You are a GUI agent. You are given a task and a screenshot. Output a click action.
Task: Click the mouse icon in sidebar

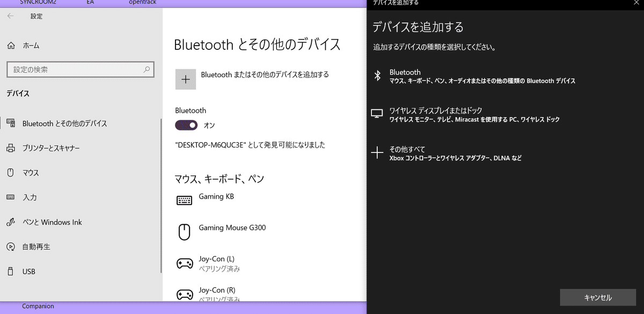(11, 173)
